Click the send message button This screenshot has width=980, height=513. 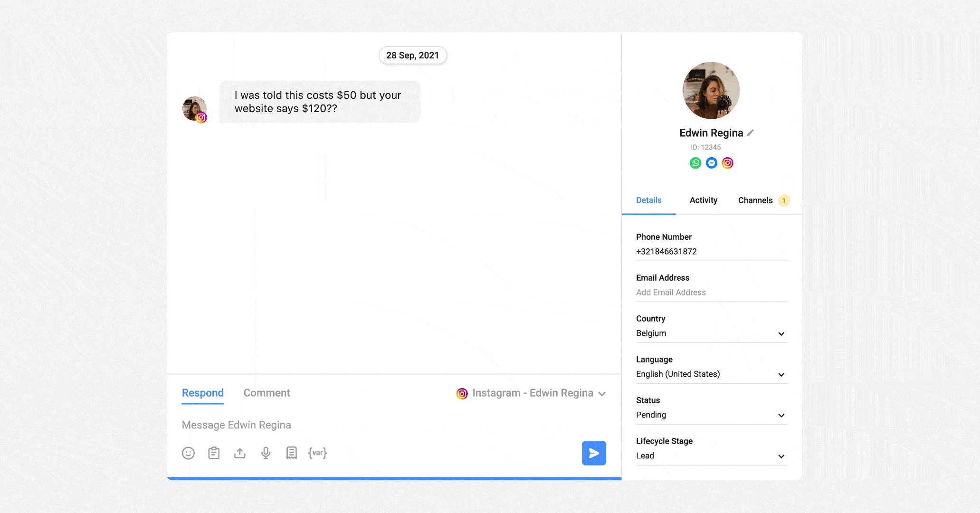pos(594,453)
